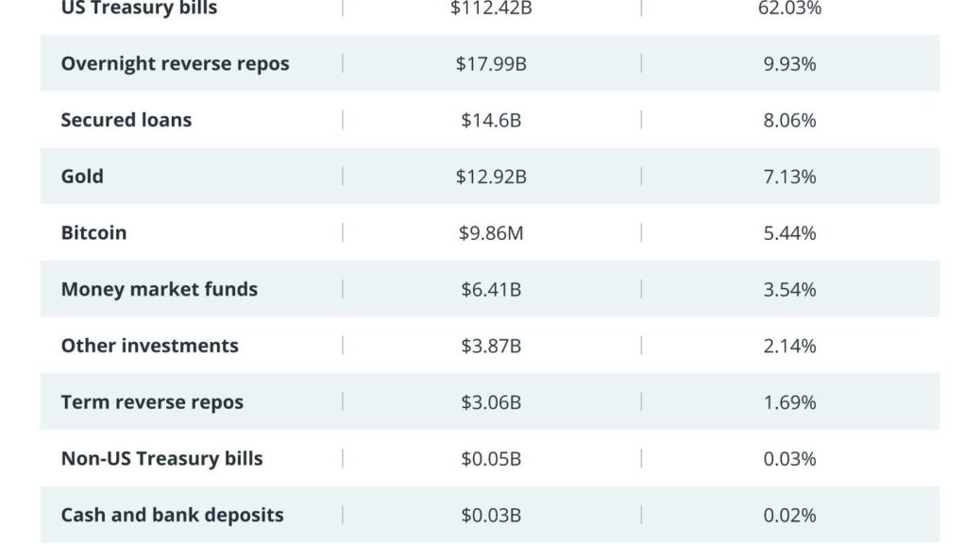Click the 2.14% percentage value

coord(789,346)
